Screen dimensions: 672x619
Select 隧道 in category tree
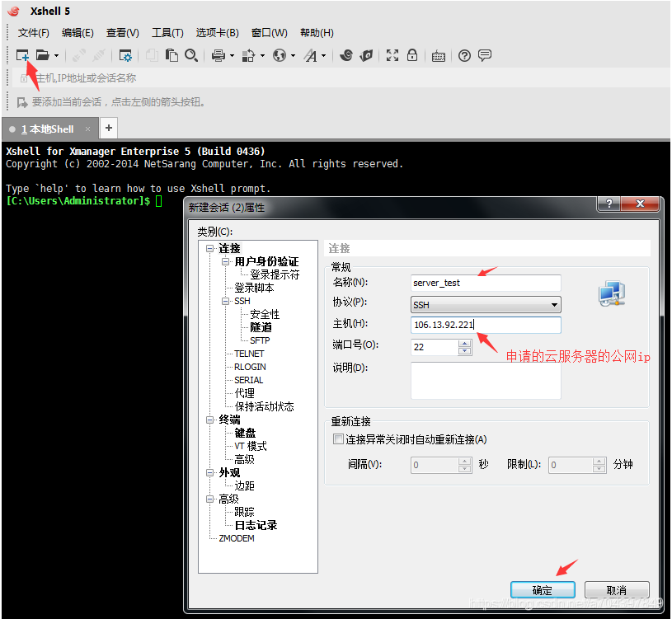[261, 327]
